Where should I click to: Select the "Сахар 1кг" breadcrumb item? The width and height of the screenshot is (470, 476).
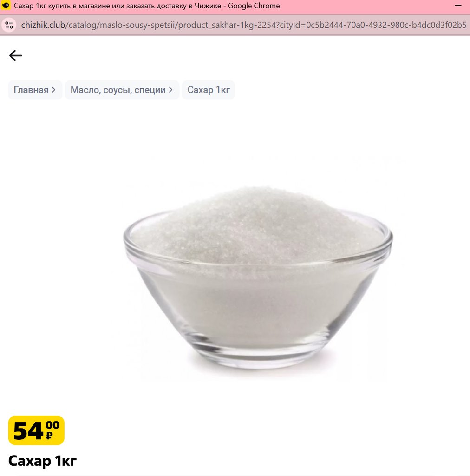click(x=209, y=90)
